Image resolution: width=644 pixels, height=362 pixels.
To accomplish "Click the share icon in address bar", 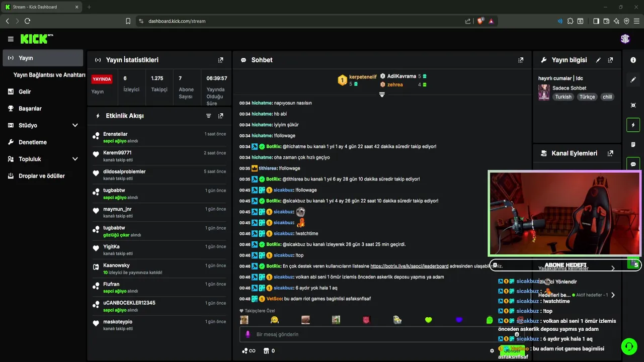I will pos(468,21).
